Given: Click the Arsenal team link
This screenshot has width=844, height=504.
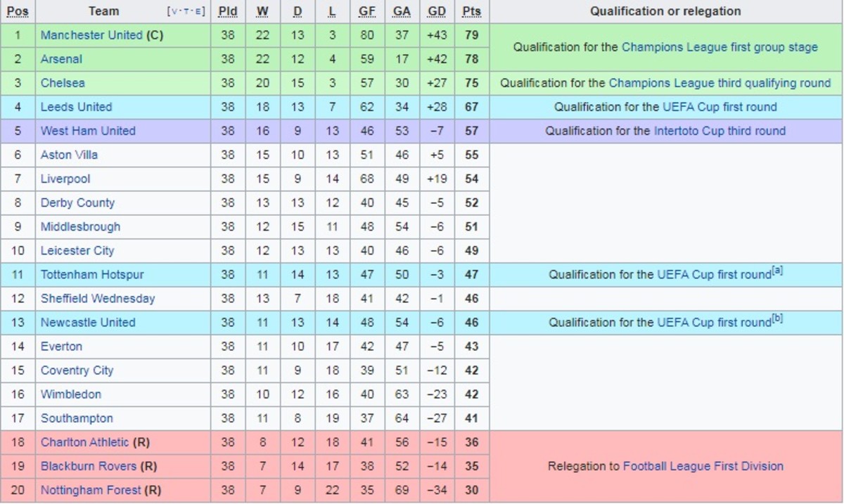Looking at the screenshot, I should coord(61,59).
